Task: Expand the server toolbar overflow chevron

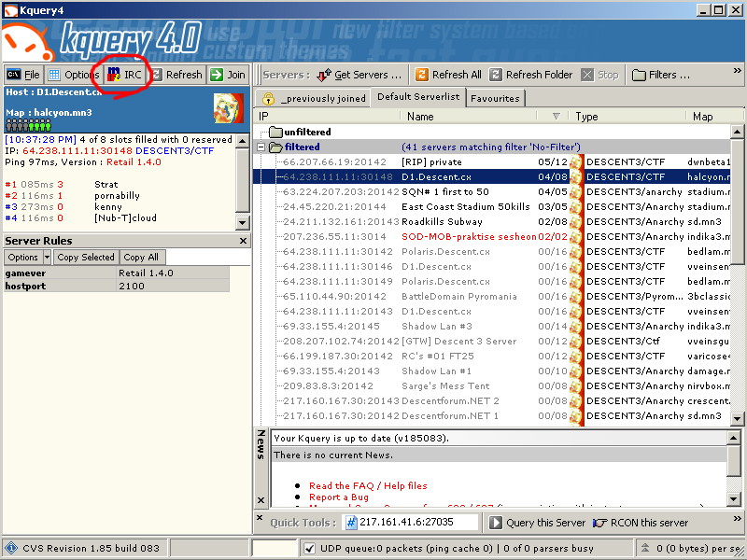Action: [737, 71]
